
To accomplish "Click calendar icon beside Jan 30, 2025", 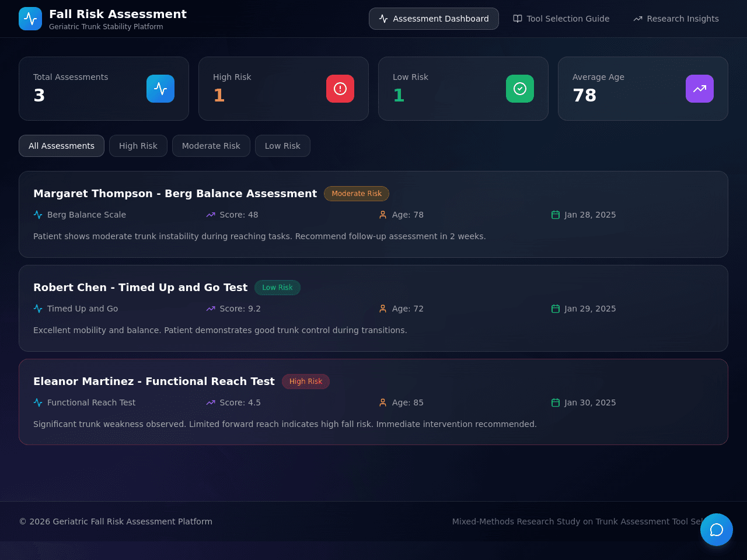I will click(556, 402).
